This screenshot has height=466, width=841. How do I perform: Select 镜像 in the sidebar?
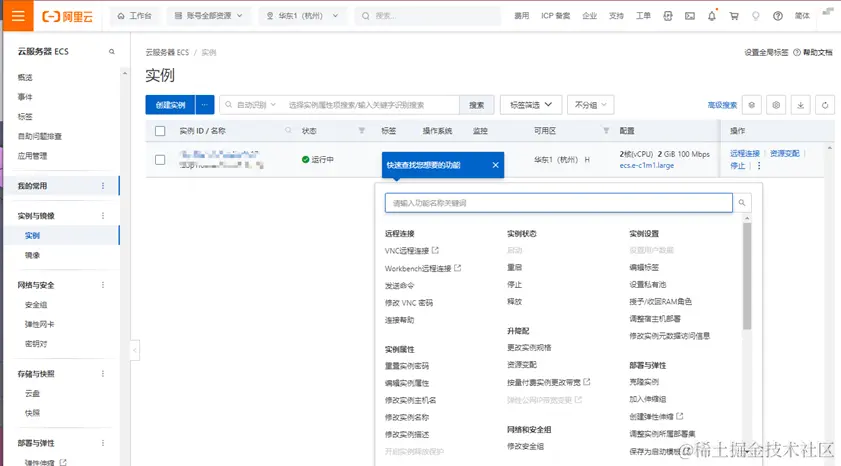coord(32,255)
